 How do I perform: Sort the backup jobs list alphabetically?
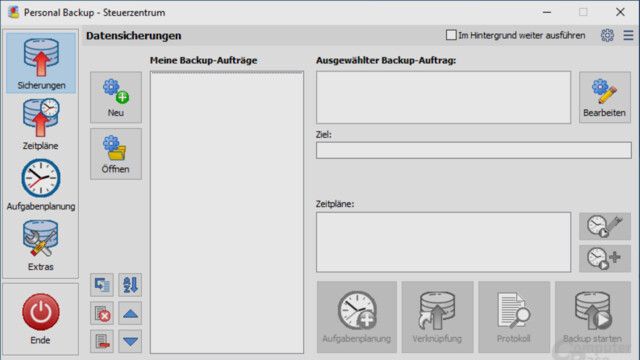130,285
